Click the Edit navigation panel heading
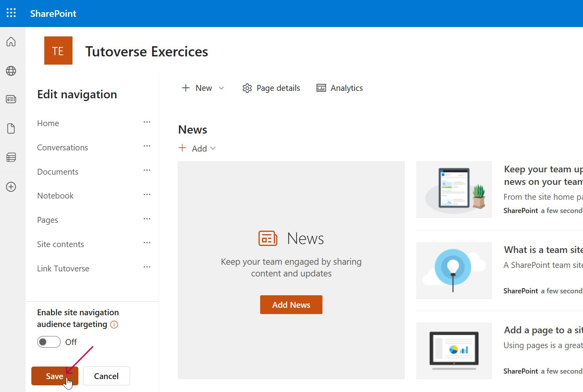This screenshot has width=583, height=392. click(x=77, y=94)
